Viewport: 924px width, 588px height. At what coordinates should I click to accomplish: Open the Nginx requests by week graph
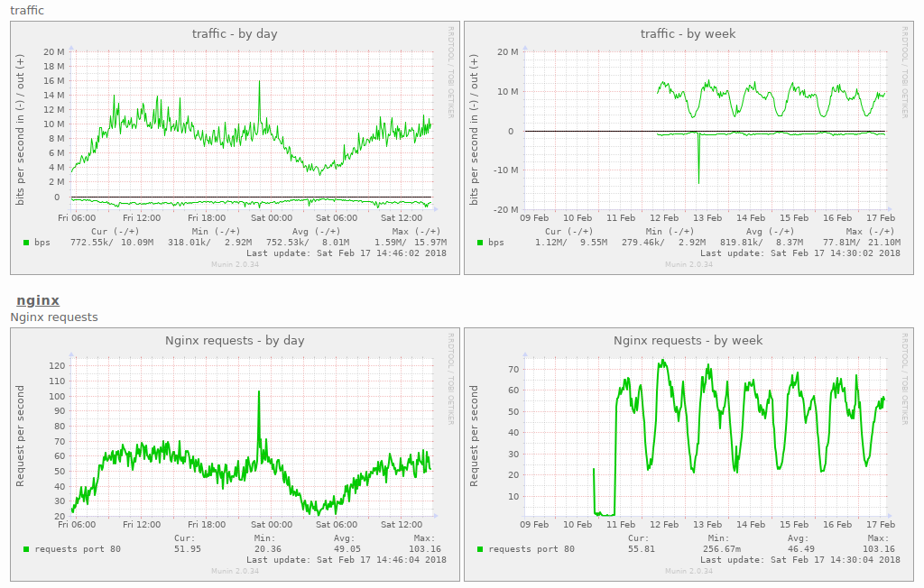tap(688, 455)
